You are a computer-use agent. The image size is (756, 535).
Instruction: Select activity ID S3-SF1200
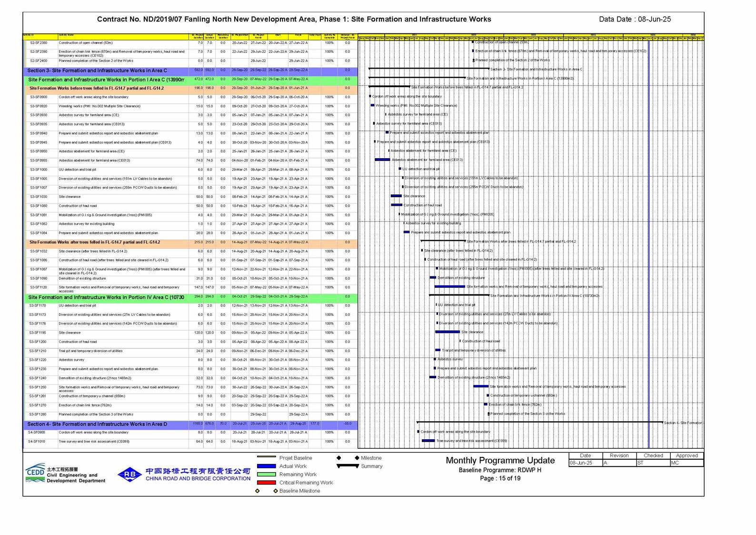click(38, 342)
